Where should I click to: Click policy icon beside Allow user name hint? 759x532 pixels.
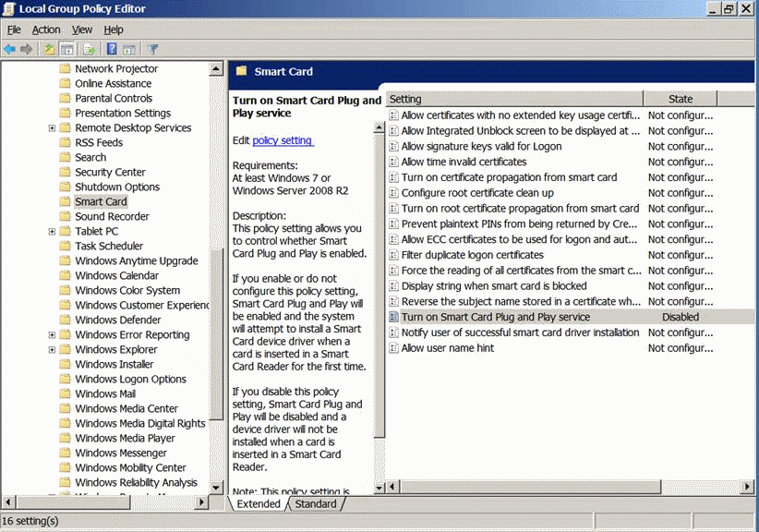394,347
